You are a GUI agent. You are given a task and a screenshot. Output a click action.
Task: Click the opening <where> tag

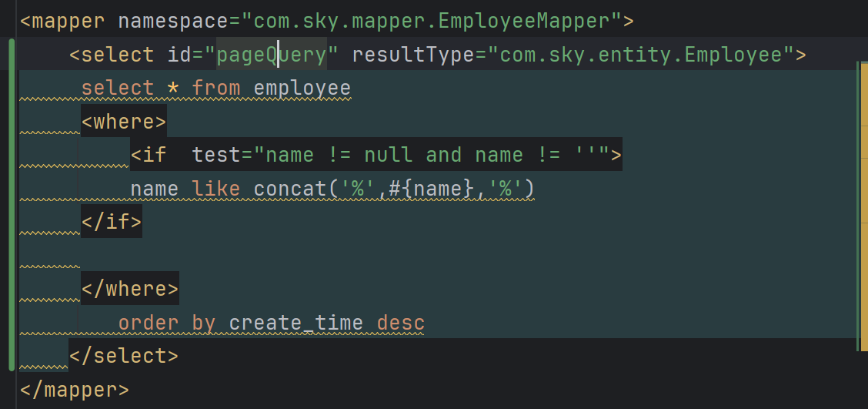124,122
